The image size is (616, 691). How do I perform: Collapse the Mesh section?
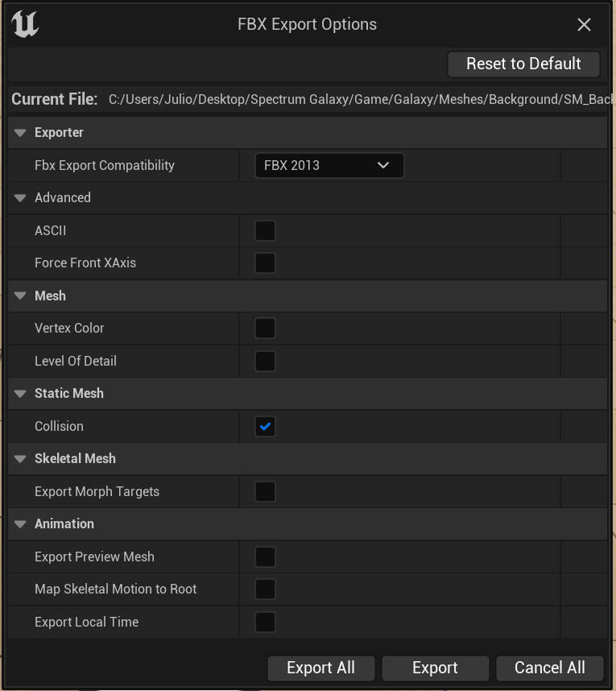coord(20,296)
